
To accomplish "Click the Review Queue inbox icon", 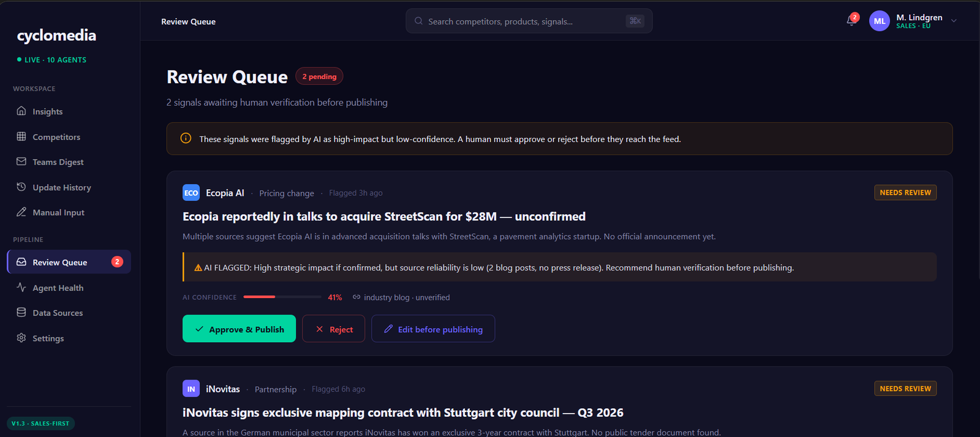I will click(x=21, y=262).
